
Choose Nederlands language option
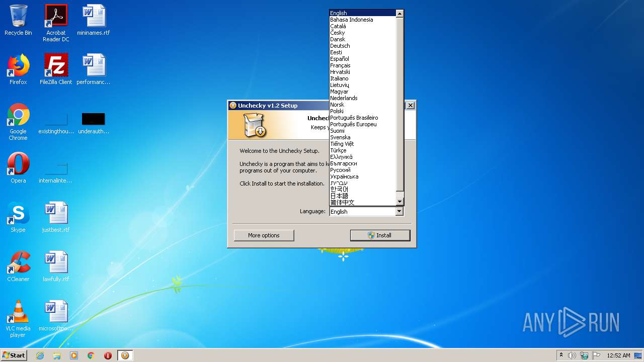click(362, 98)
